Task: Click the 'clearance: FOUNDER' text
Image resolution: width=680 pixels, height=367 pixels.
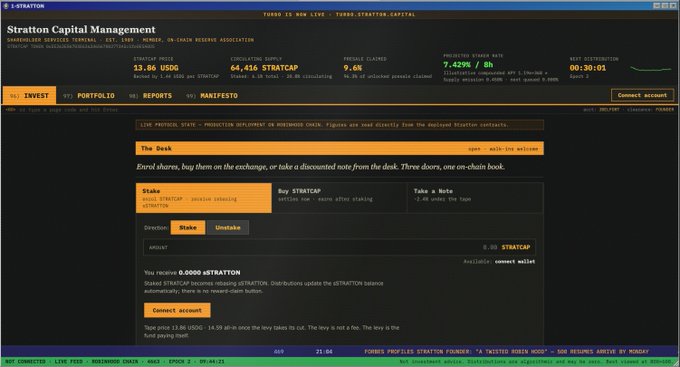Action: [x=650, y=110]
